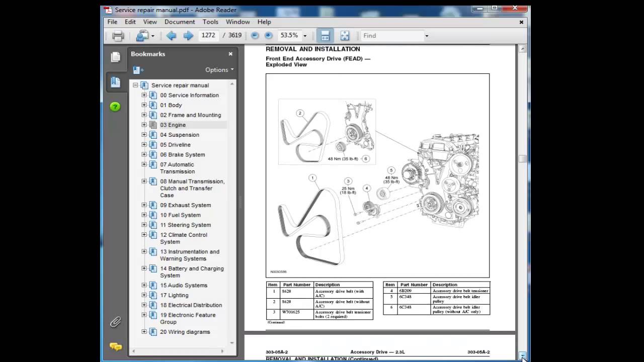Open the Pages panel from the navigation strip
Screen dimensions: 644x362
pos(115,57)
